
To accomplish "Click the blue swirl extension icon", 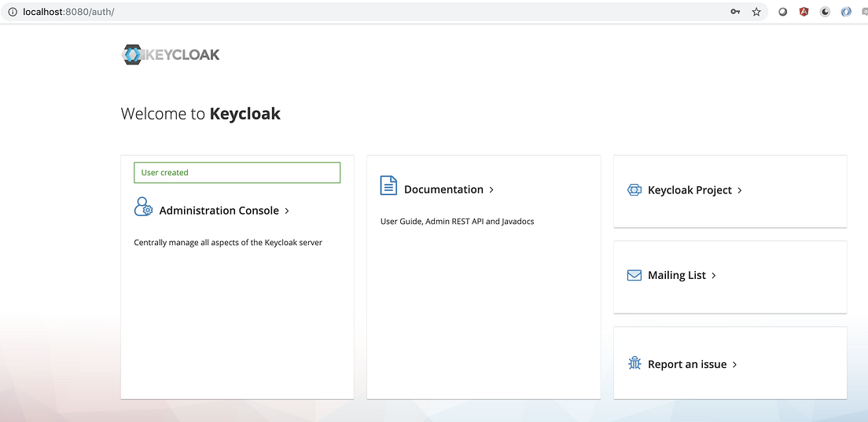I will click(x=846, y=12).
